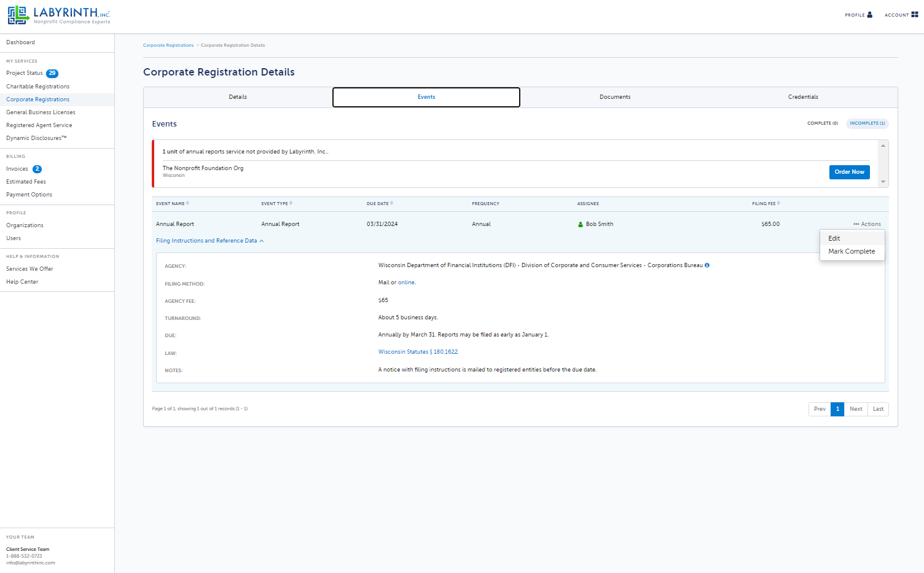Open Help Center in sidebar
Image resolution: width=924 pixels, height=573 pixels.
[x=22, y=282]
